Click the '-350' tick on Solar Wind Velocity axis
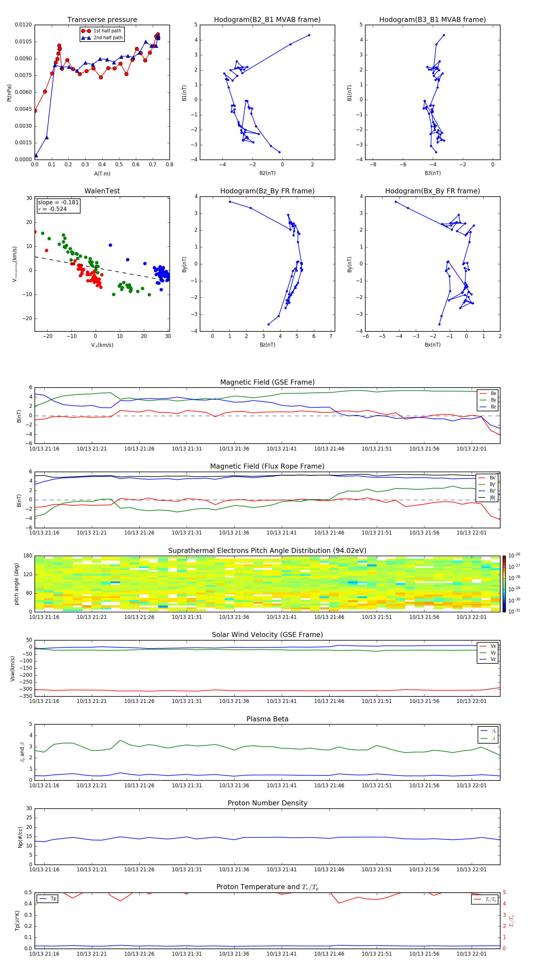 click(26, 696)
